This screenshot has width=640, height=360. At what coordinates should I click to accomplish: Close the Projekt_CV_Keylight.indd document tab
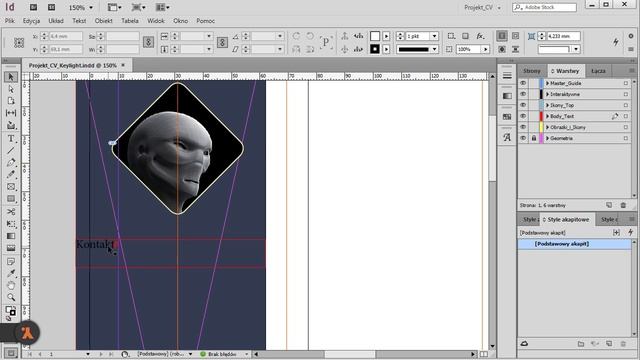pyautogui.click(x=123, y=65)
